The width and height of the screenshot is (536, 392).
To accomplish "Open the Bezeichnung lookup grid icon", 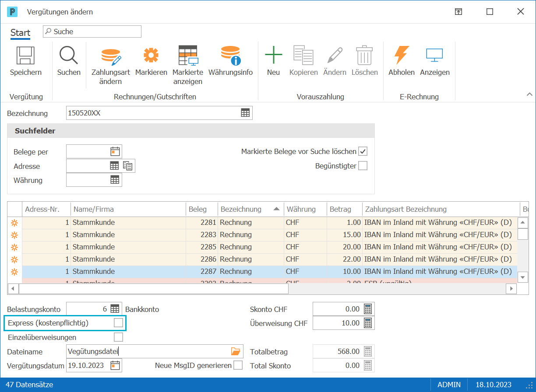I will click(245, 113).
